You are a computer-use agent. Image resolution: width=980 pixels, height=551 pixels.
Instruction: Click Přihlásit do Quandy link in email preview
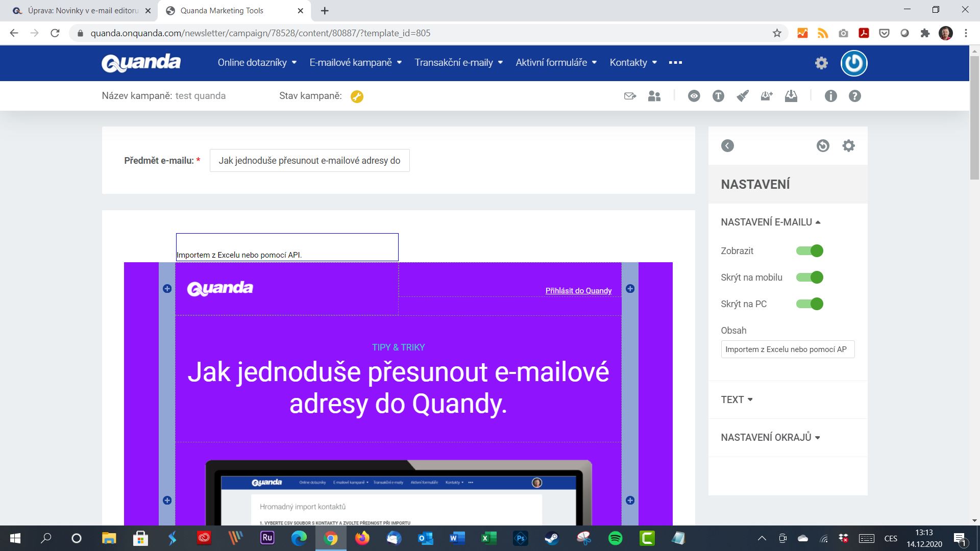click(x=578, y=290)
